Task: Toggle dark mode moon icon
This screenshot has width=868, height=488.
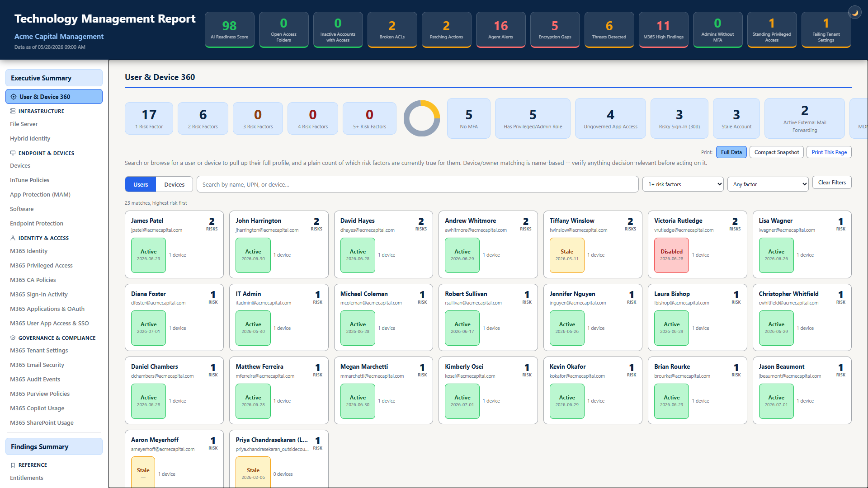Action: (x=855, y=13)
